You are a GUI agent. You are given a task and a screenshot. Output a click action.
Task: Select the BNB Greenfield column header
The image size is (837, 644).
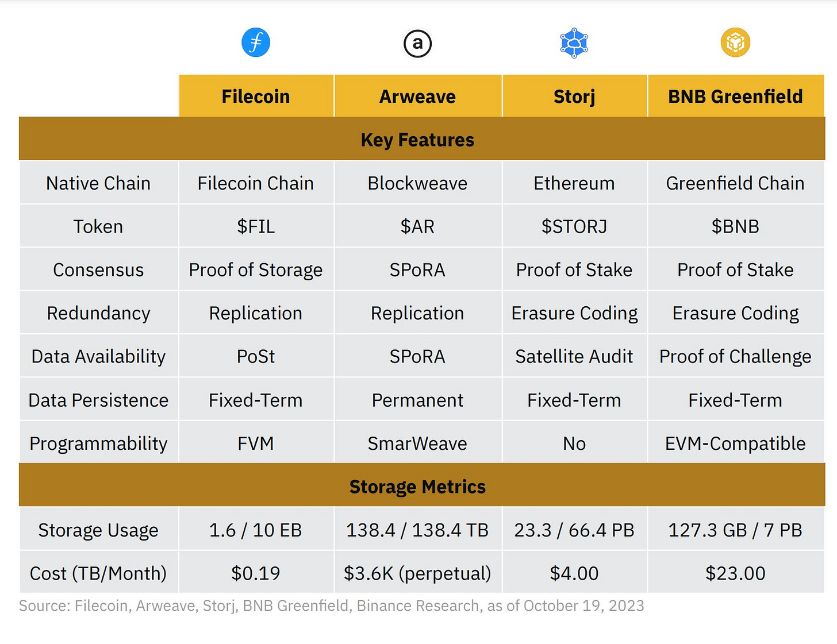(x=736, y=96)
